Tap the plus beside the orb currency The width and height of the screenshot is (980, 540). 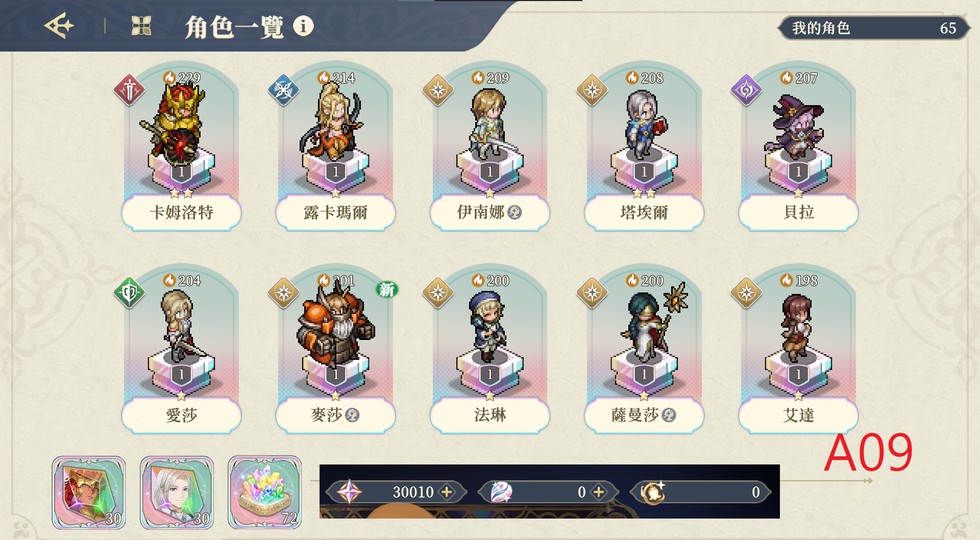[599, 492]
